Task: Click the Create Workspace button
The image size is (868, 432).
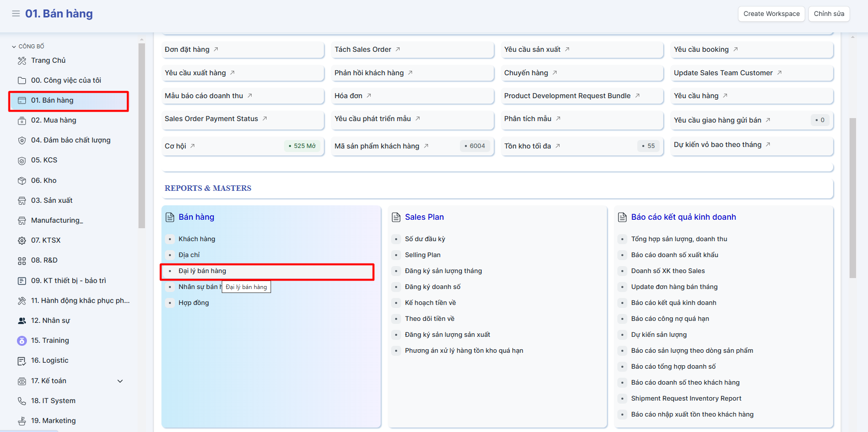Action: (771, 14)
